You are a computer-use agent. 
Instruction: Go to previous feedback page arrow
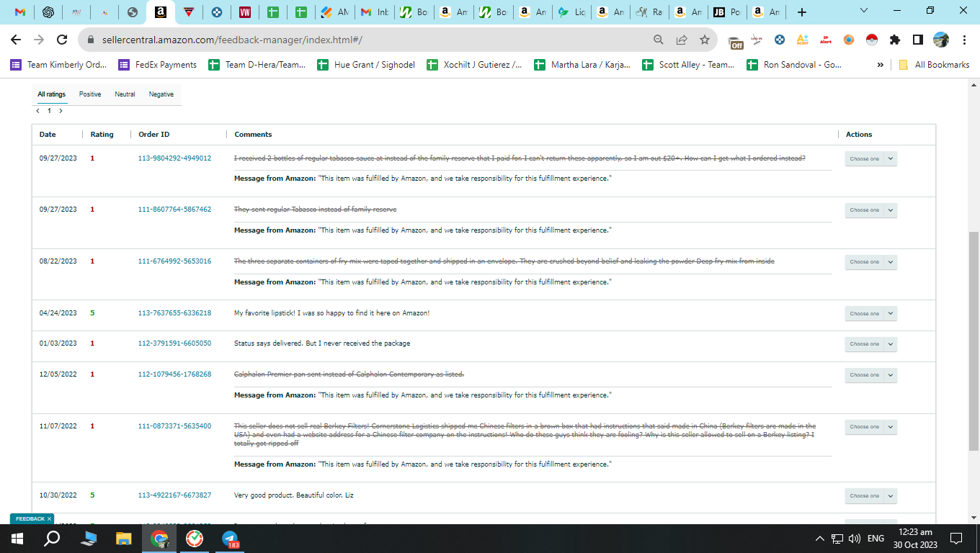pyautogui.click(x=38, y=111)
